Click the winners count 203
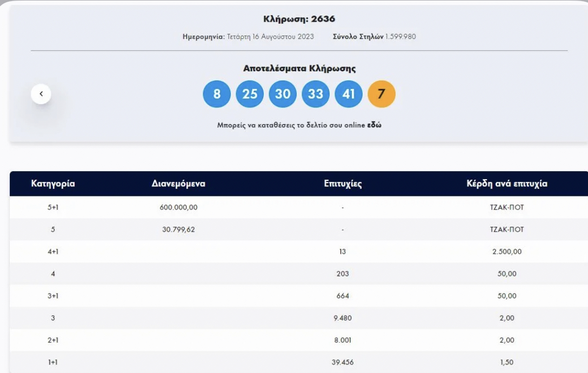Image resolution: width=588 pixels, height=373 pixels. (x=343, y=274)
